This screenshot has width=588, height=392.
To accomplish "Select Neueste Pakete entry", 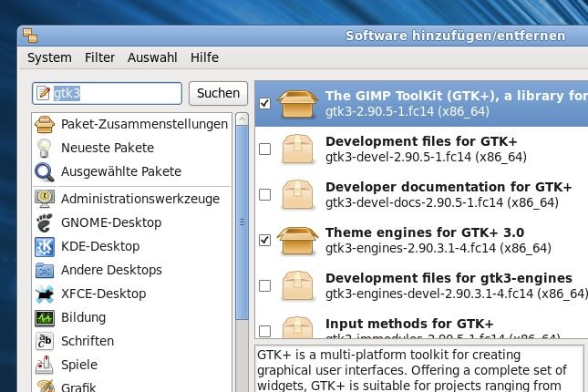I will point(108,148).
